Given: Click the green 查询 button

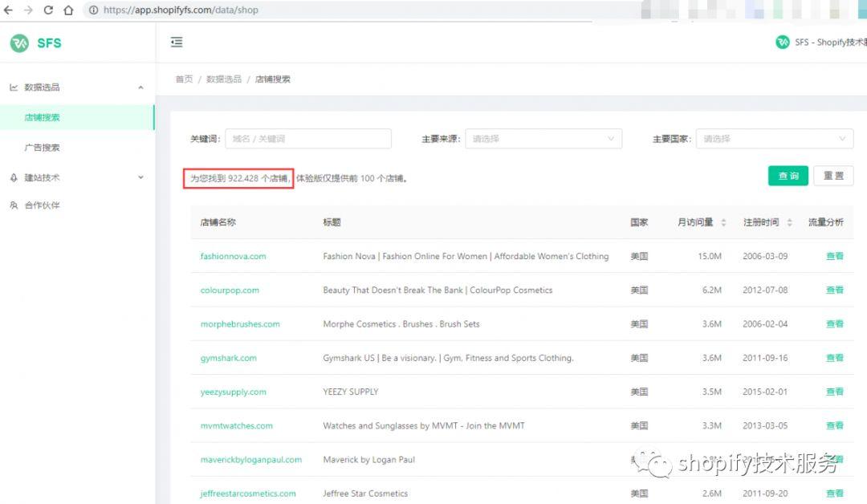Looking at the screenshot, I should [788, 176].
